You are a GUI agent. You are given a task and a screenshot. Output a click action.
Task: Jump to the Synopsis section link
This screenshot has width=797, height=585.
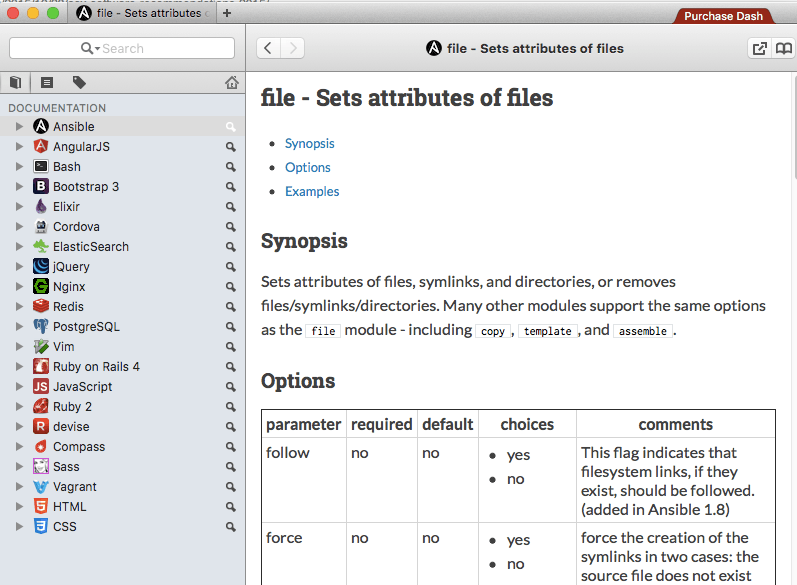tap(310, 143)
